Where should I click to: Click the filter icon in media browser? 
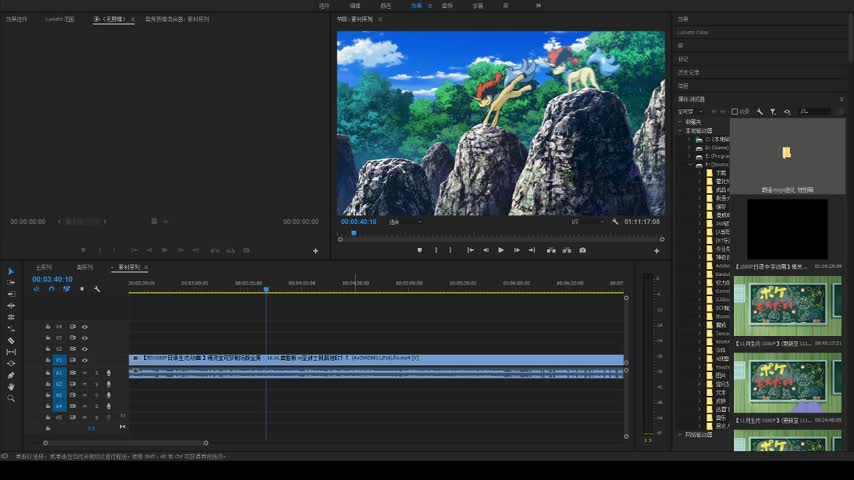pyautogui.click(x=773, y=112)
